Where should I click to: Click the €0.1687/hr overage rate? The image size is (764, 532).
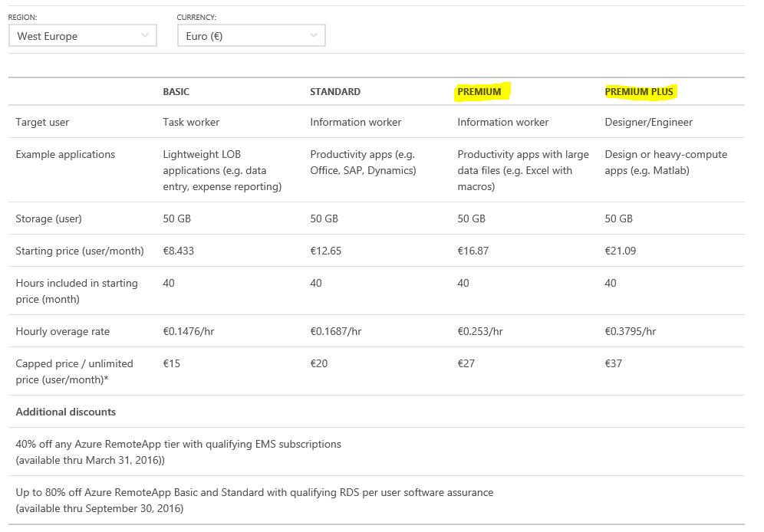336,331
